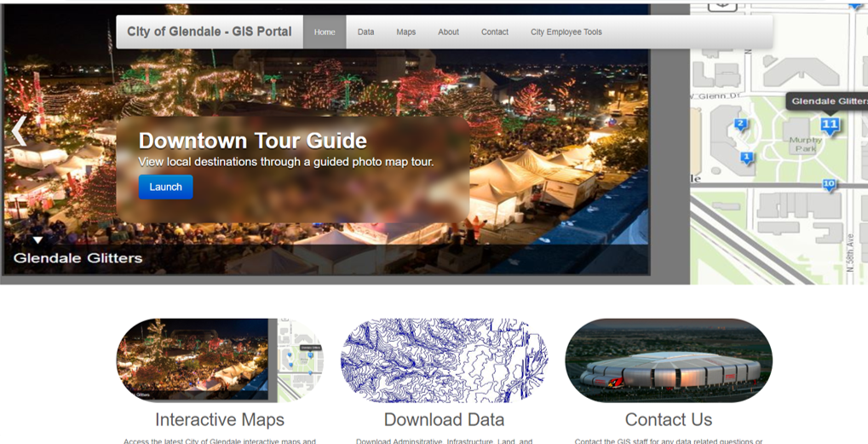
Task: Click the Interactive Maps heading
Action: click(220, 419)
